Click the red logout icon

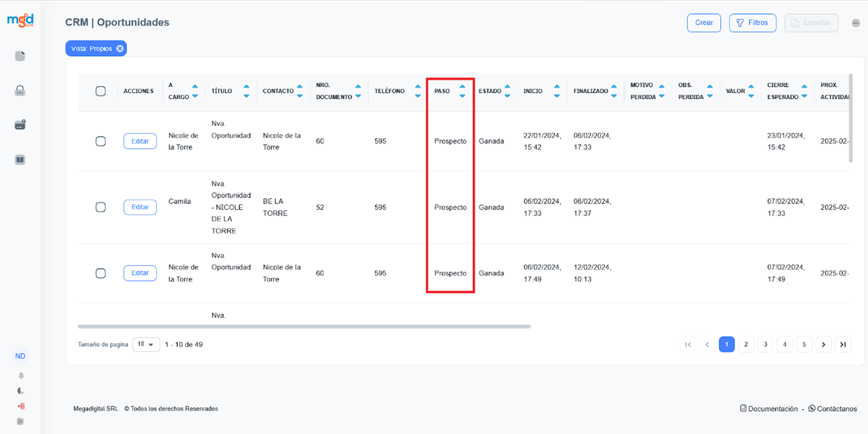21,406
